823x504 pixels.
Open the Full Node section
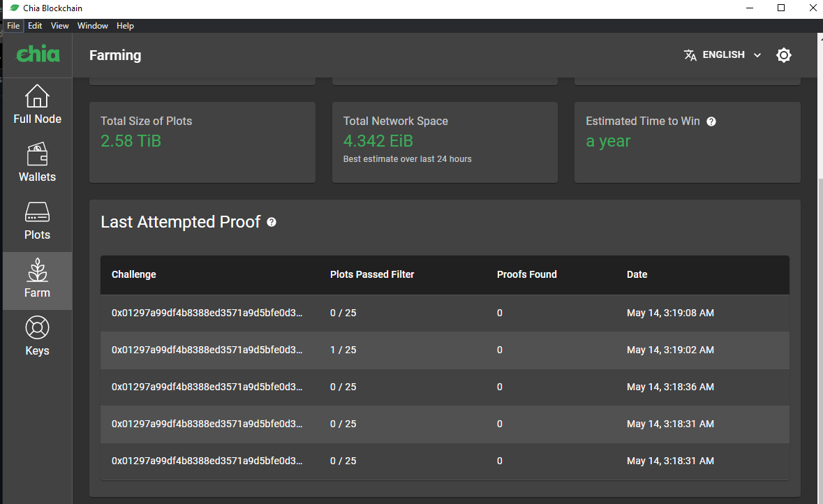37,105
